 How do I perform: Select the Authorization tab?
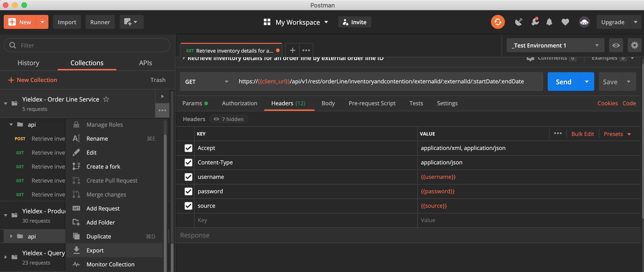click(x=239, y=103)
